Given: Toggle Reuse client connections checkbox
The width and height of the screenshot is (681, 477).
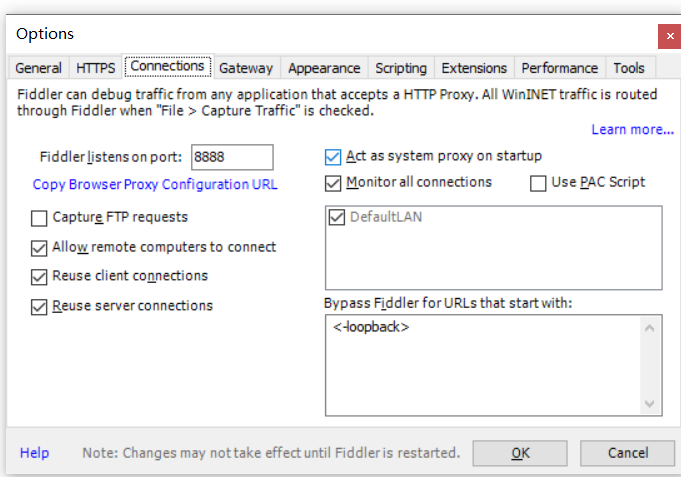Looking at the screenshot, I should [x=40, y=277].
